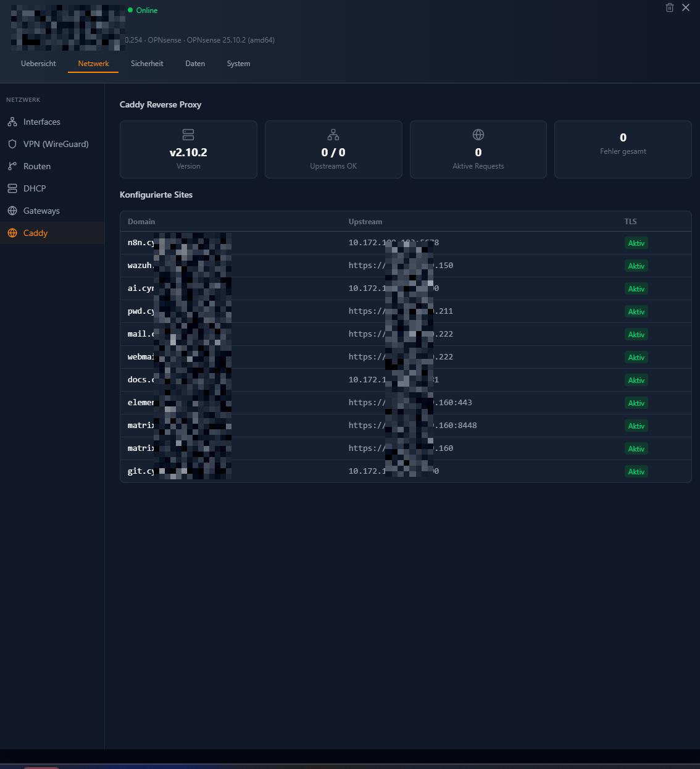The image size is (700, 769).
Task: Click the Upstream column header
Action: tap(365, 222)
